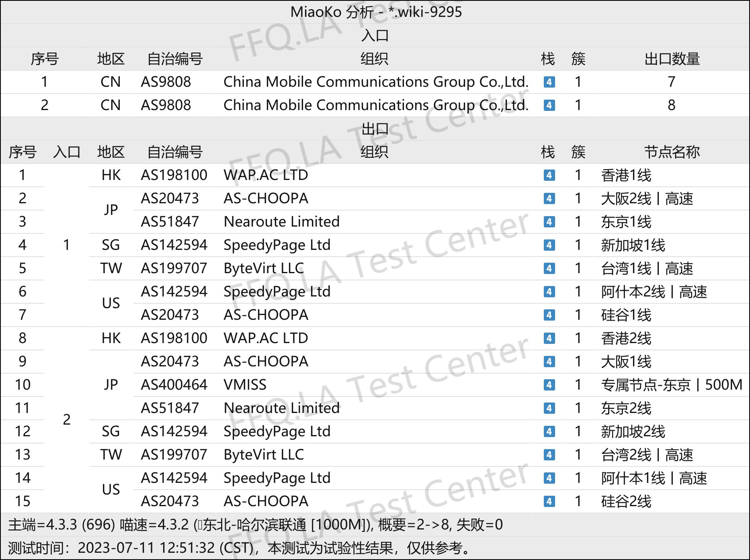Select the title text MiaoKo 分析 - *.wiki-9295
750x560 pixels.
click(376, 12)
